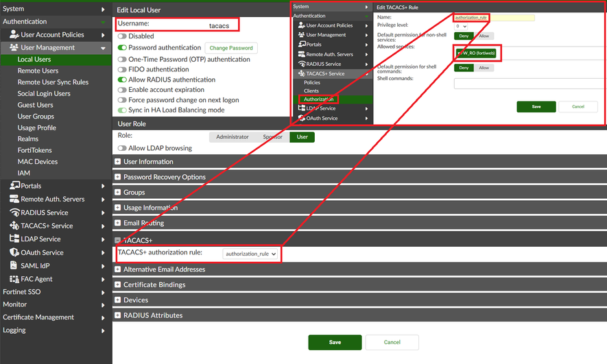Select the User role button
607x364 pixels.
tap(302, 137)
